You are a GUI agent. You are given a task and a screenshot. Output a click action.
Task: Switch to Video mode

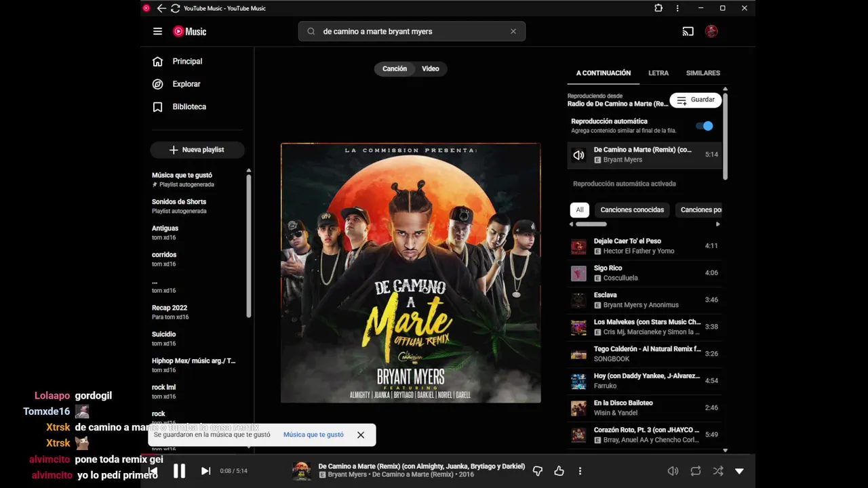[431, 68]
